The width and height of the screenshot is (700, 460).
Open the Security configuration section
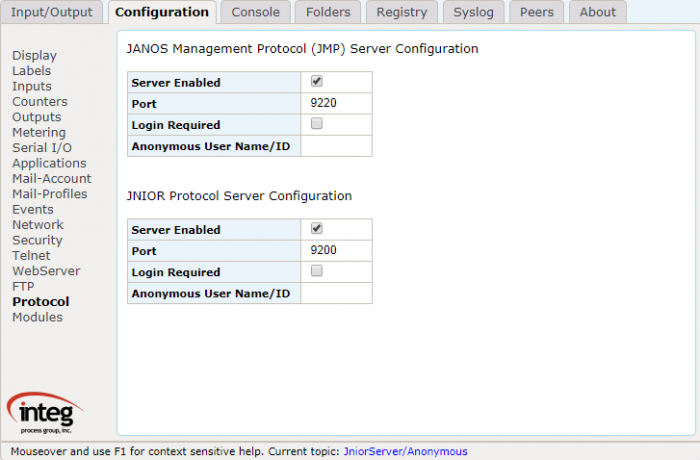coord(38,240)
